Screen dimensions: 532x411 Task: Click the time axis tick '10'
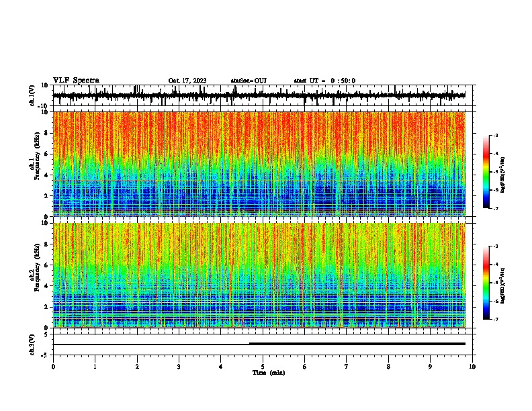pyautogui.click(x=472, y=367)
